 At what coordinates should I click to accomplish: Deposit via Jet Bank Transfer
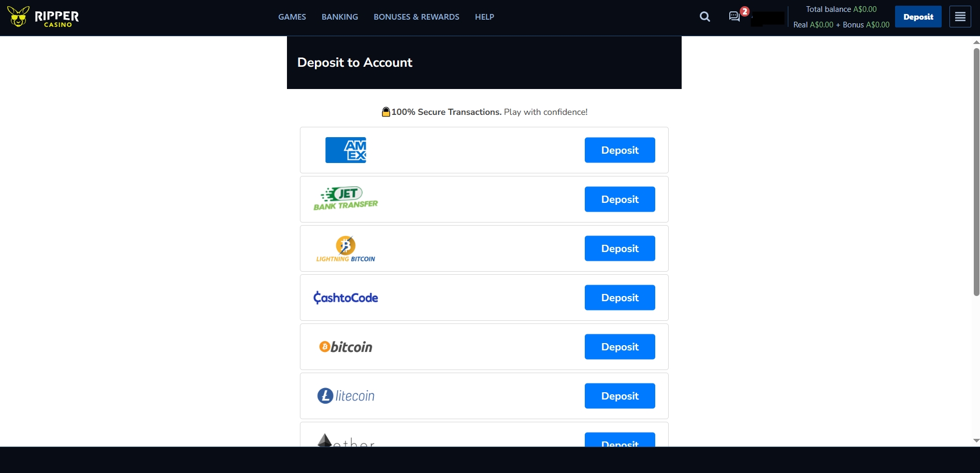(x=619, y=199)
